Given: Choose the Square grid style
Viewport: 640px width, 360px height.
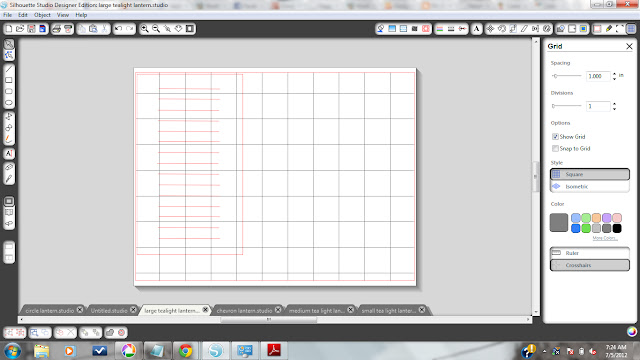Looking at the screenshot, I should pyautogui.click(x=590, y=174).
